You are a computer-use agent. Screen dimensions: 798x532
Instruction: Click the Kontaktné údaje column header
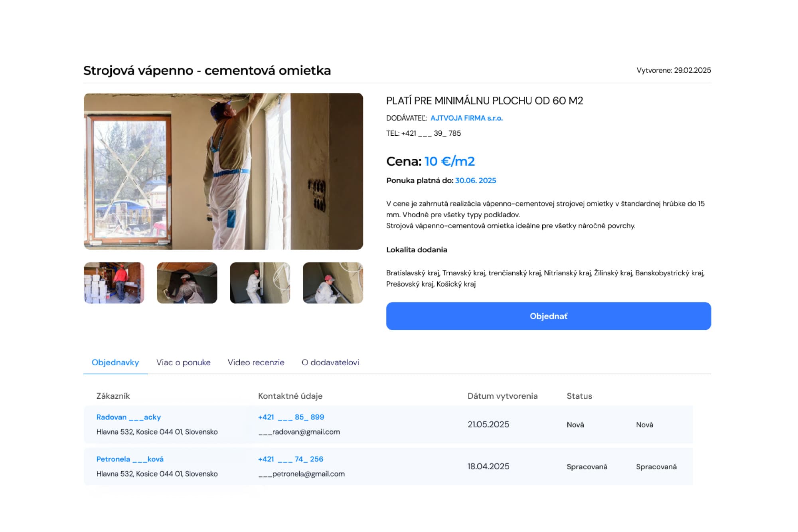point(290,396)
